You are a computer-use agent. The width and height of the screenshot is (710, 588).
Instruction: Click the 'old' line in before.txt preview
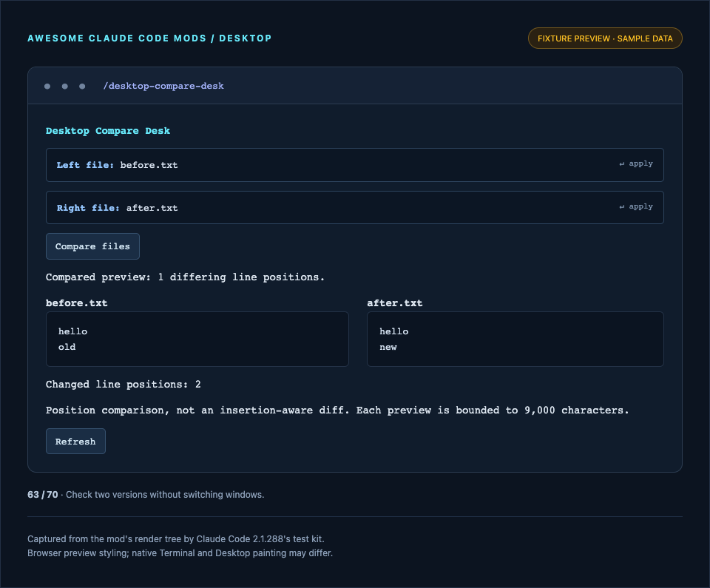(67, 347)
